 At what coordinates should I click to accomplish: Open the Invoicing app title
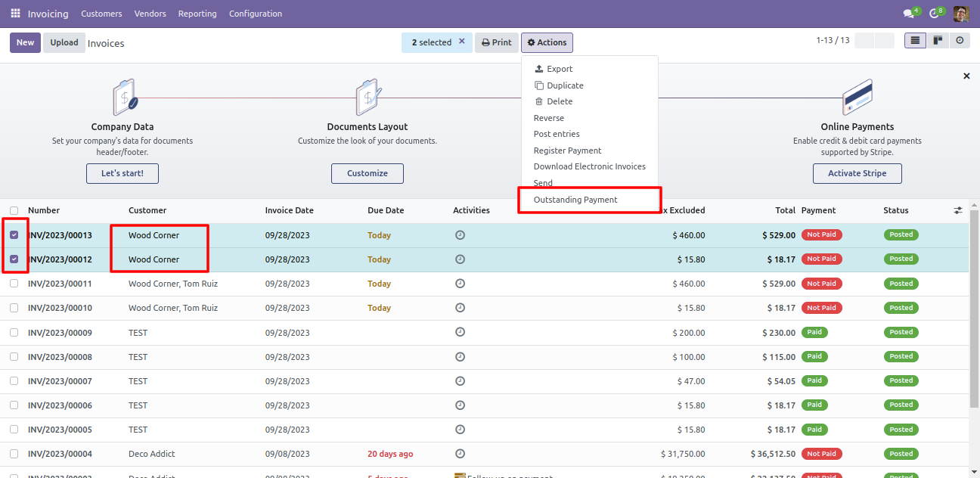point(48,14)
